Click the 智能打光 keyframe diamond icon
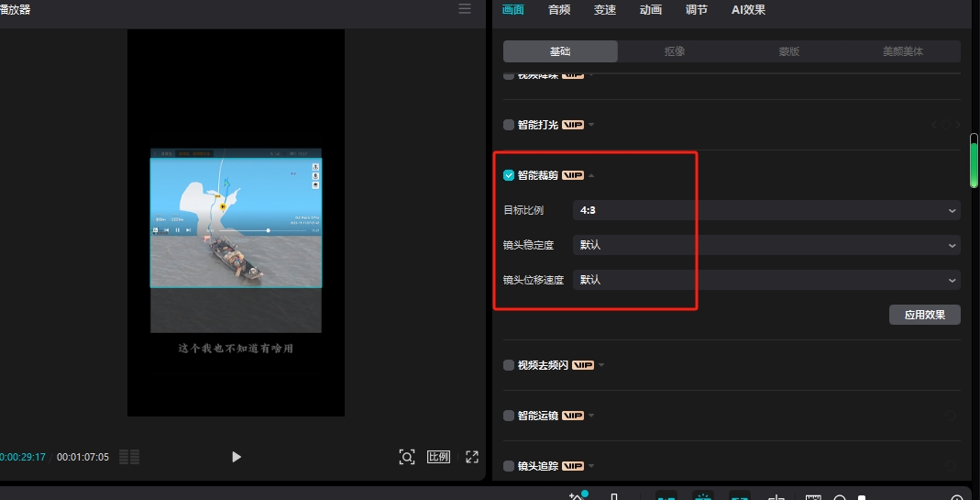Viewport: 980px width, 500px height. pos(946,125)
